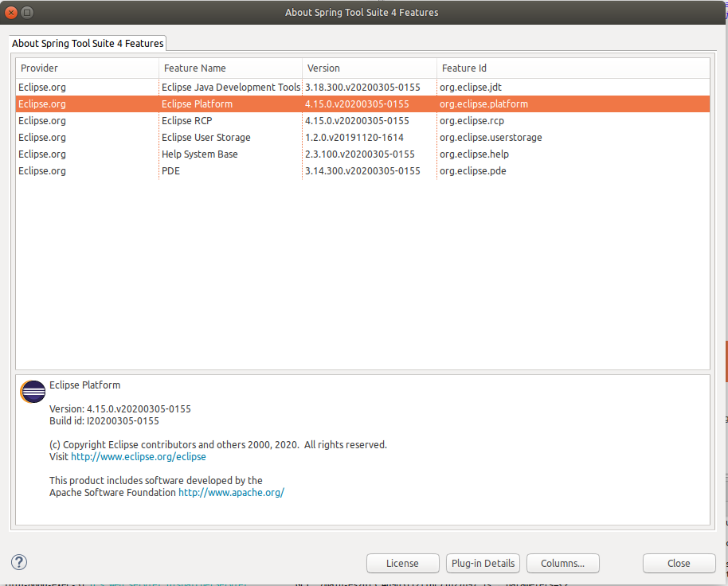
Task: Sort by Provider column header
Action: pyautogui.click(x=88, y=68)
